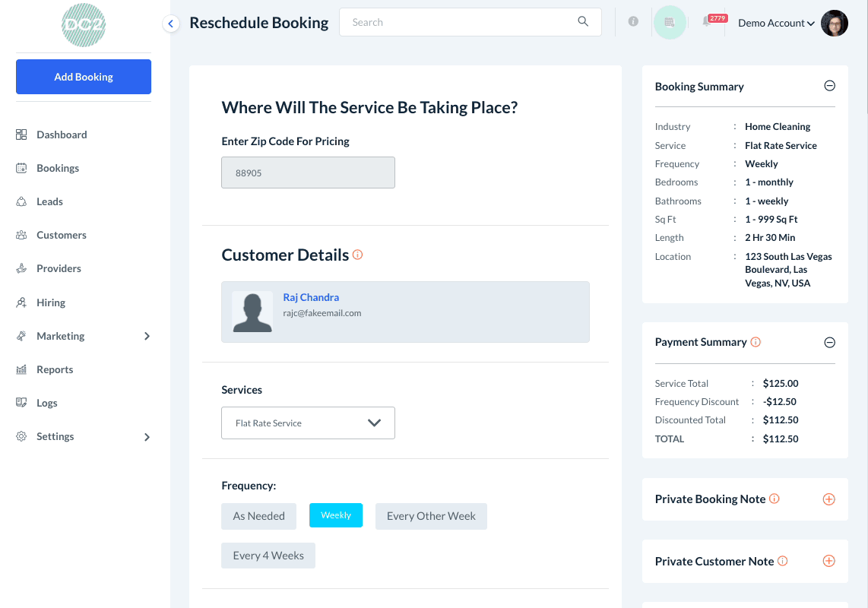Screen dimensions: 868x608
Task: Go to the Customers page
Action: 62,235
